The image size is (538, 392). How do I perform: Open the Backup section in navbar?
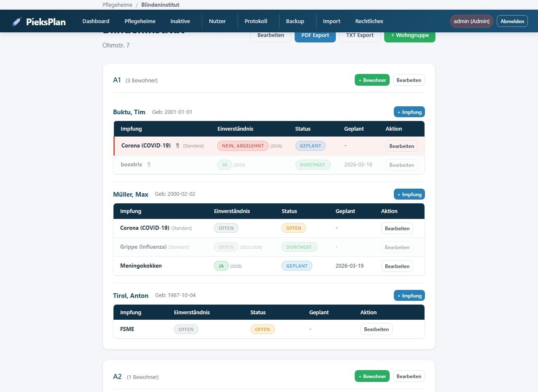pyautogui.click(x=295, y=21)
